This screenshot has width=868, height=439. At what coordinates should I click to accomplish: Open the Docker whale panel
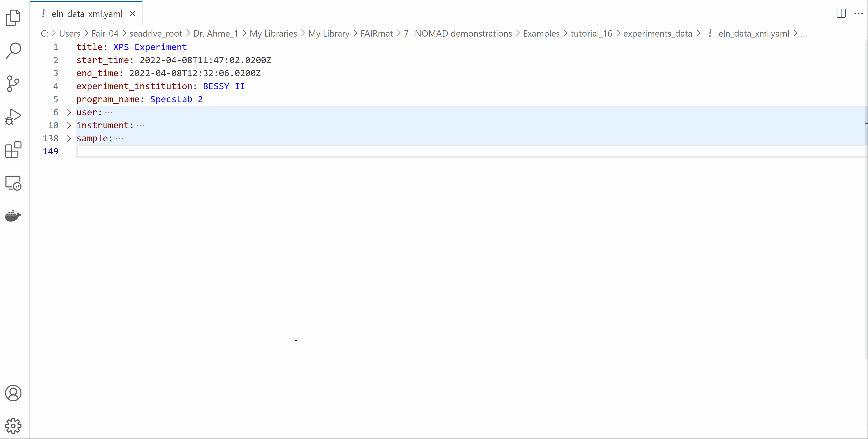[13, 215]
